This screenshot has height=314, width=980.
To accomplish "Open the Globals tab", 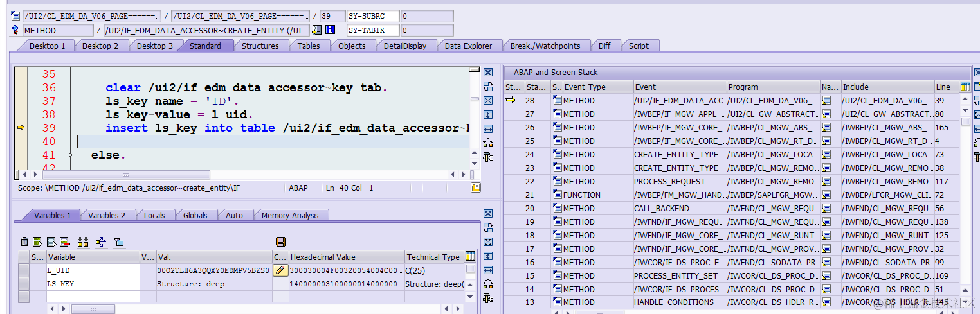I will pyautogui.click(x=195, y=215).
